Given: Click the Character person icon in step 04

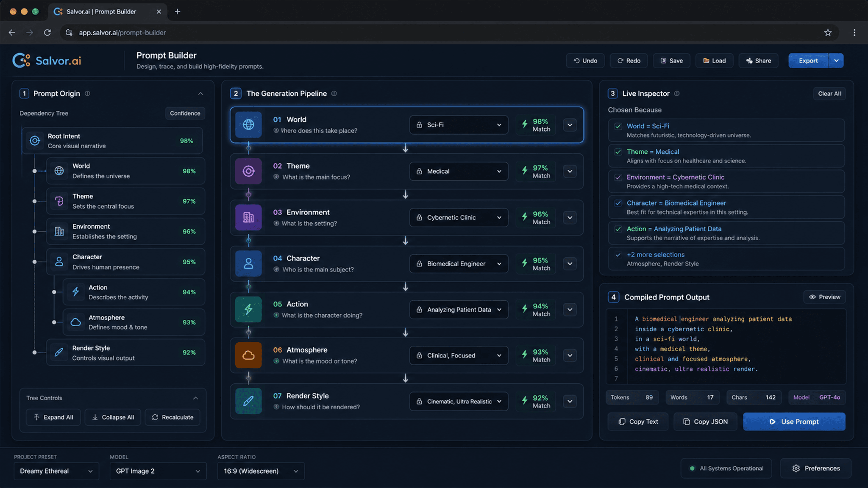Looking at the screenshot, I should click(x=248, y=263).
